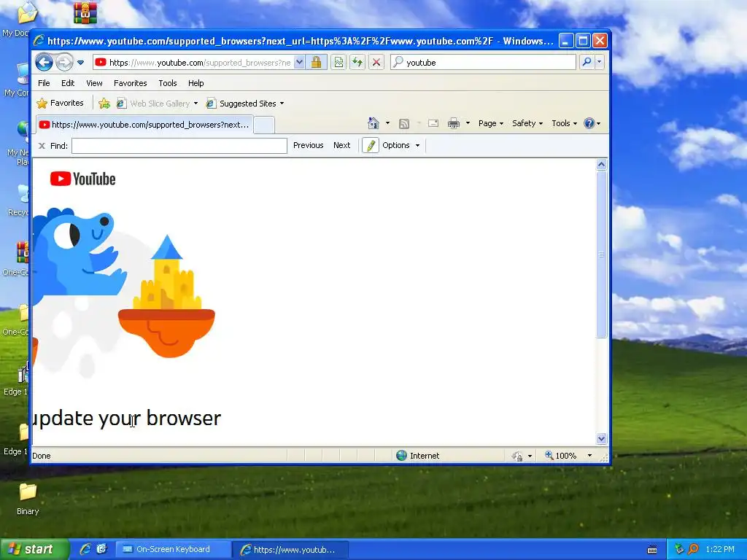Viewport: 747px width, 560px height.
Task: Select the Binary folder on desktop
Action: (x=28, y=499)
